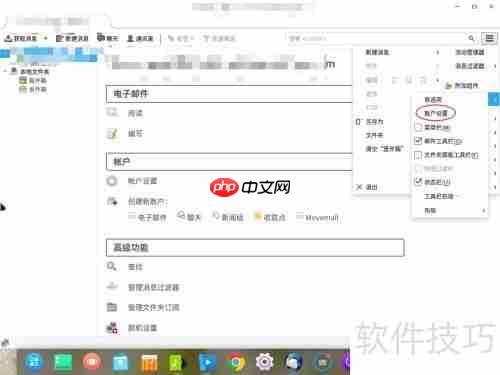Open Message Filters (消息过滤器) menu item
This screenshot has width=500, height=375.
470,66
